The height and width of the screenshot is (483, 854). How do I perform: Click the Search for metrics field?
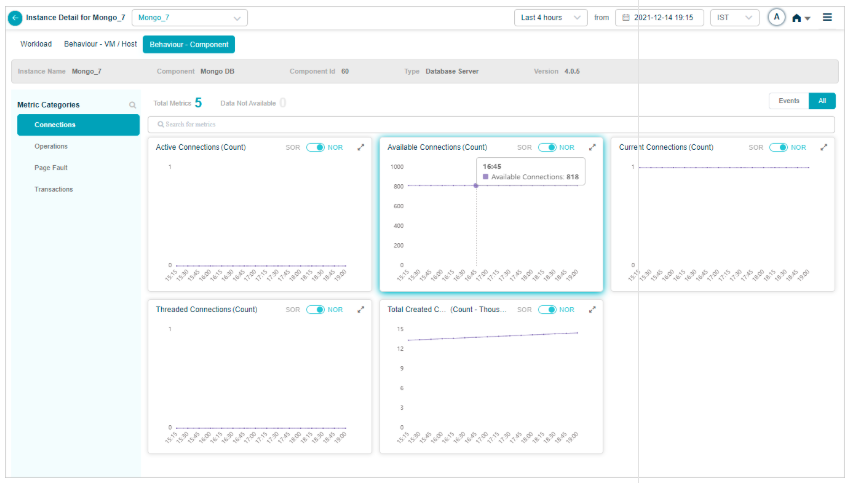[x=490, y=124]
